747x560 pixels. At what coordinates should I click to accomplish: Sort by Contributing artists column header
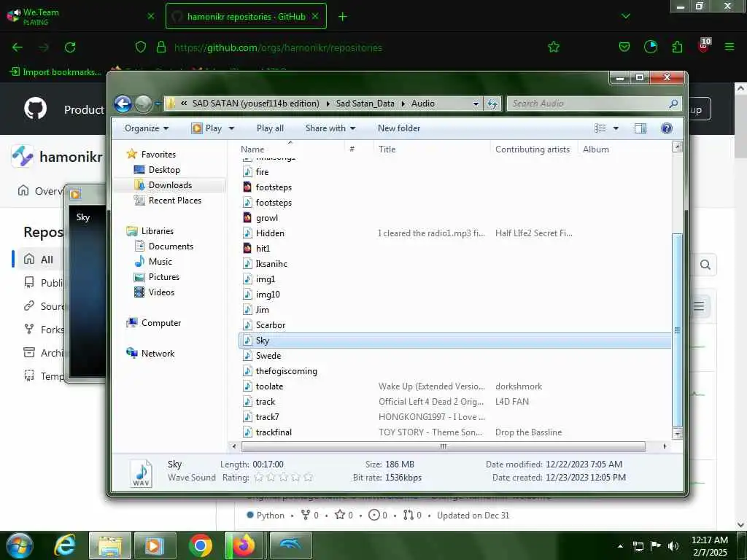pyautogui.click(x=533, y=149)
